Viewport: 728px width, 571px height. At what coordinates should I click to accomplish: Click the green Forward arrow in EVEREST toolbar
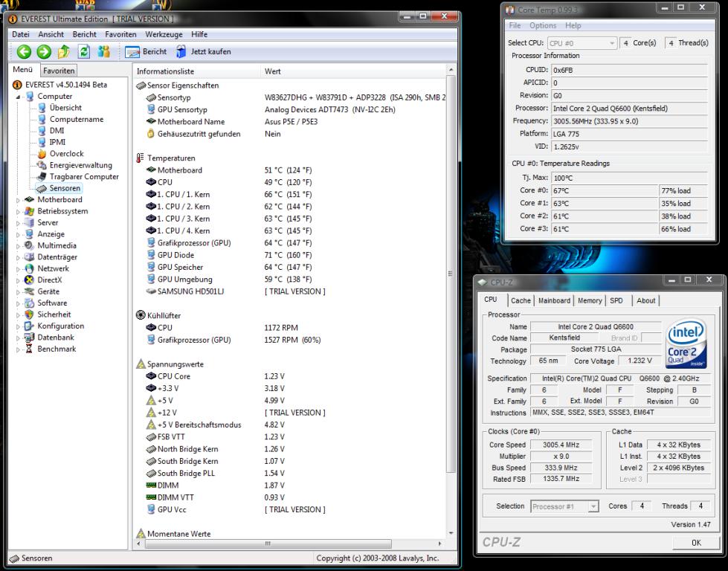click(x=44, y=51)
